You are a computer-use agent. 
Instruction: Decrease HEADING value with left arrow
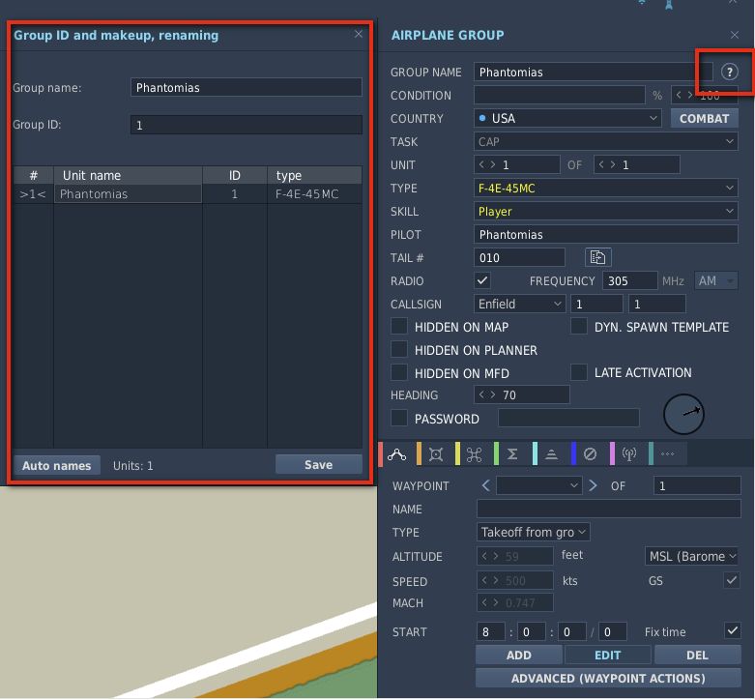point(481,394)
